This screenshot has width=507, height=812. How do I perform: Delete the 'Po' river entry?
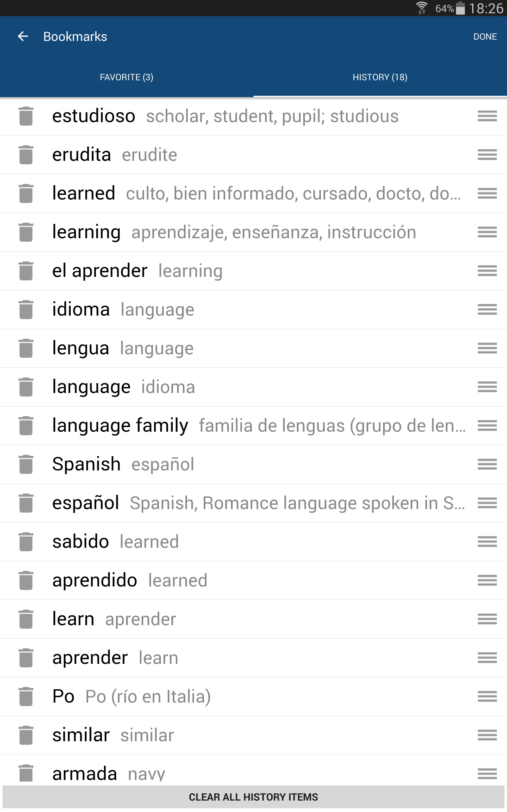click(26, 696)
